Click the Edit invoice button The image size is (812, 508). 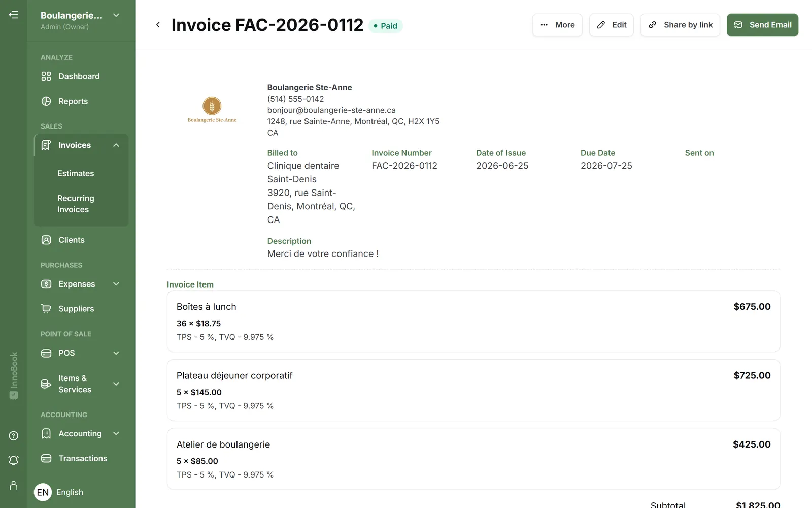pos(612,25)
